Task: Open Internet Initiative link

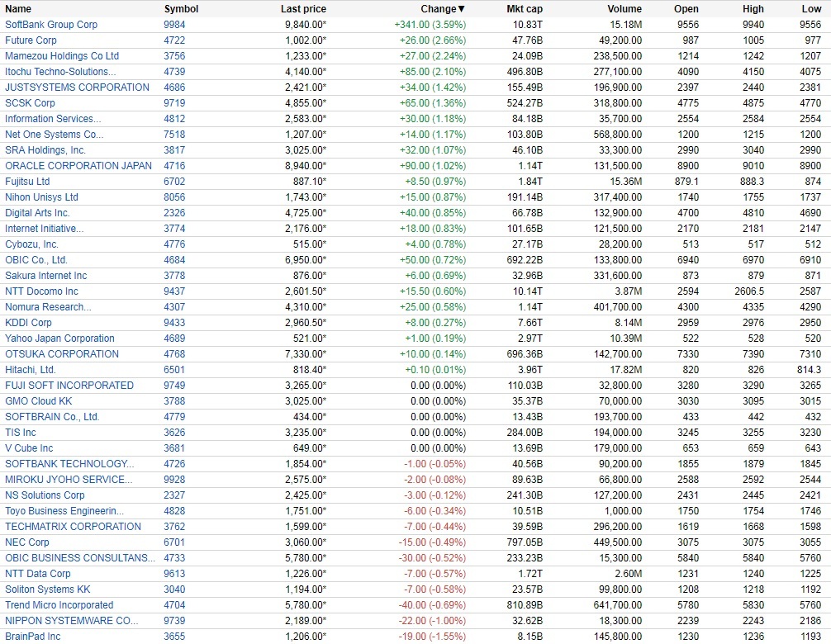Action: [x=45, y=229]
